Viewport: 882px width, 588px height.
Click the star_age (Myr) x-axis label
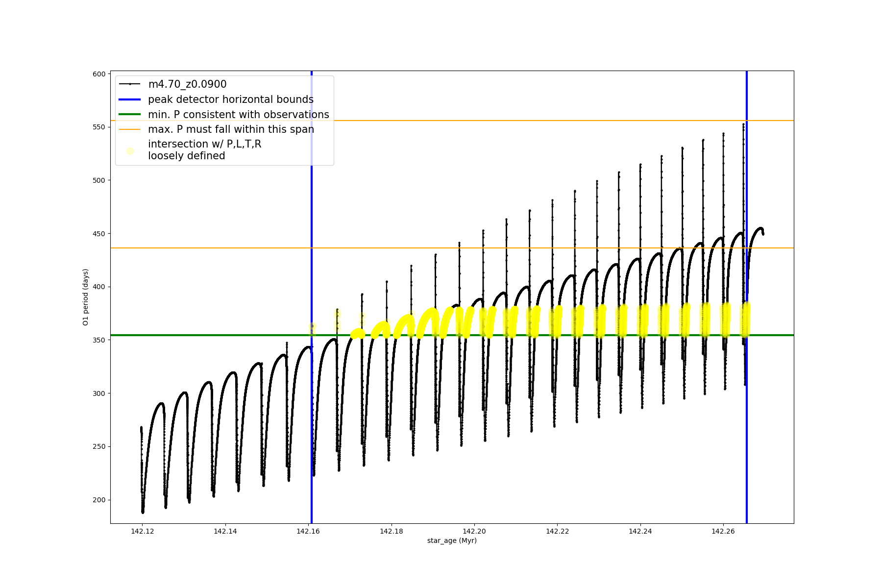pyautogui.click(x=452, y=540)
